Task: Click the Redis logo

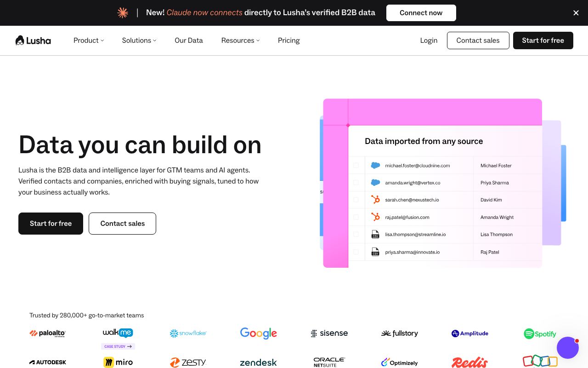Action: coord(470,362)
